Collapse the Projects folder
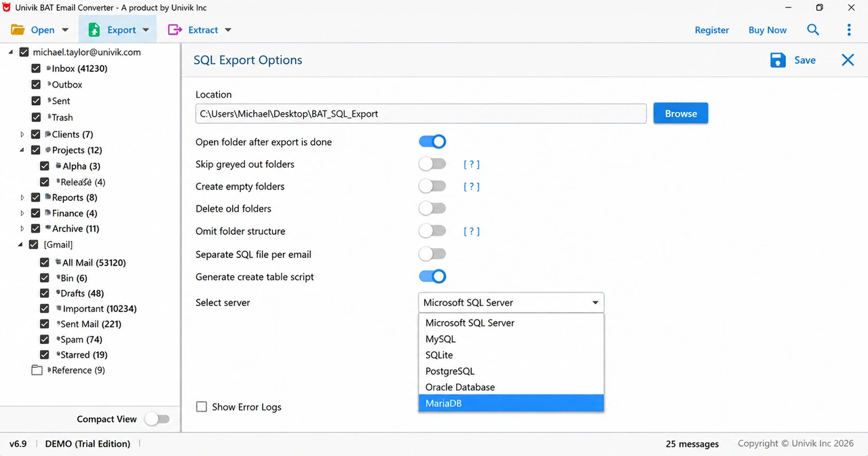Viewport: 868px width, 456px height. [22, 150]
